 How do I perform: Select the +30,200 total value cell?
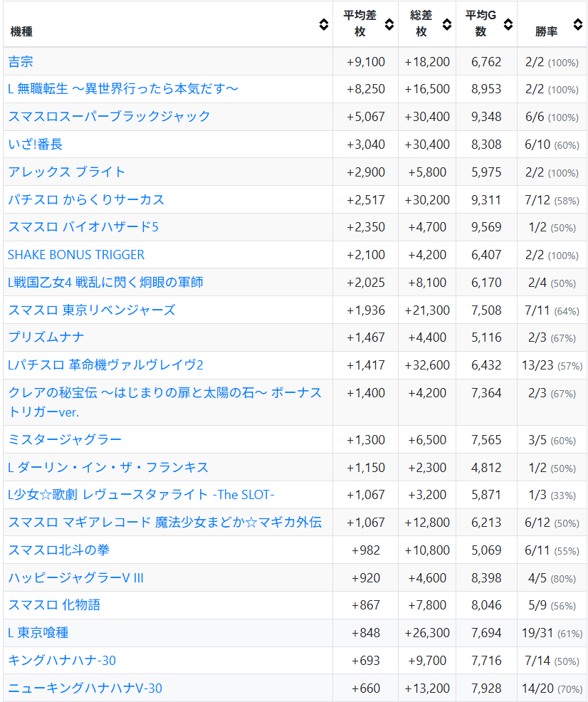click(427, 199)
